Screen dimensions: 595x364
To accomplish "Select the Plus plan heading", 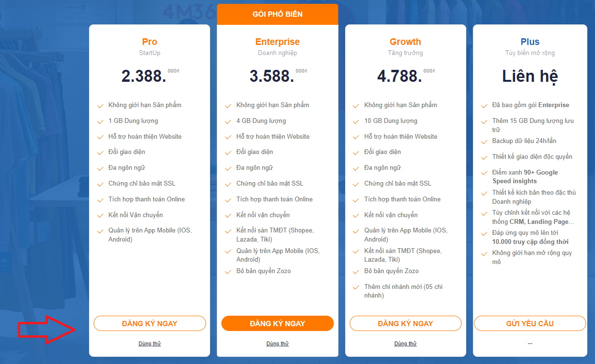I will (x=530, y=42).
